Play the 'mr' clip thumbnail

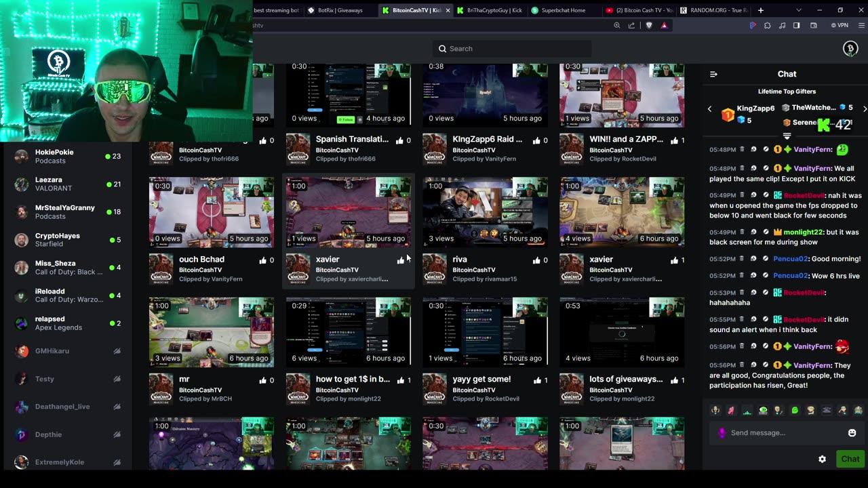click(212, 332)
